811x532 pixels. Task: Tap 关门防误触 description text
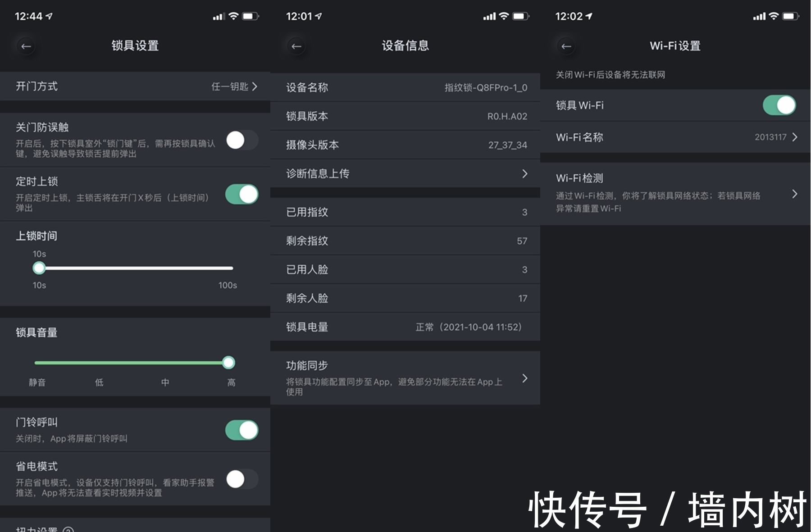click(116, 149)
